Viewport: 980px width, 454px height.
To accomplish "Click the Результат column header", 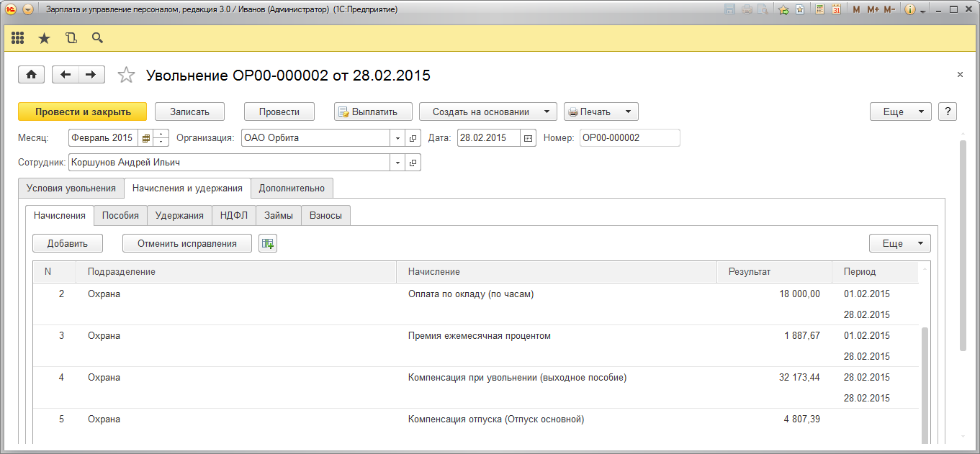I will coord(775,271).
